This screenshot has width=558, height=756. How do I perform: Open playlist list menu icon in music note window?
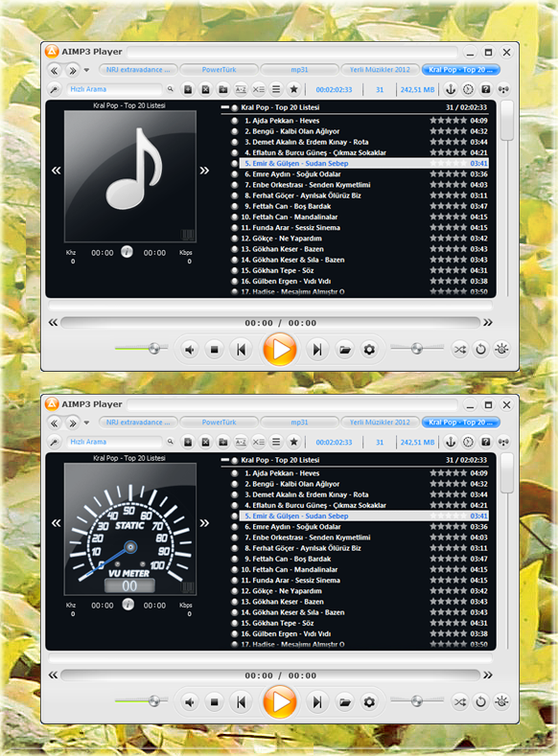pos(276,89)
